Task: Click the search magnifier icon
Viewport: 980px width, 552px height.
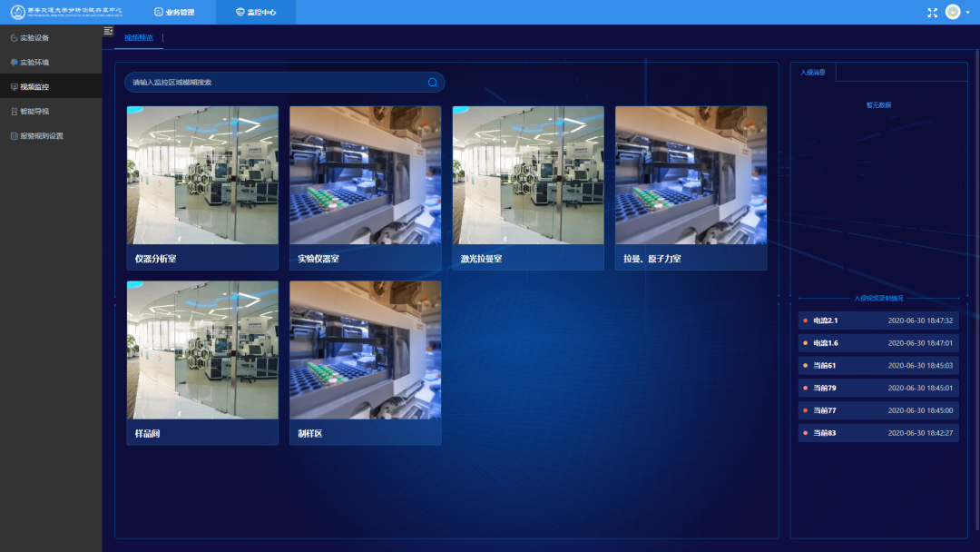Action: 433,83
